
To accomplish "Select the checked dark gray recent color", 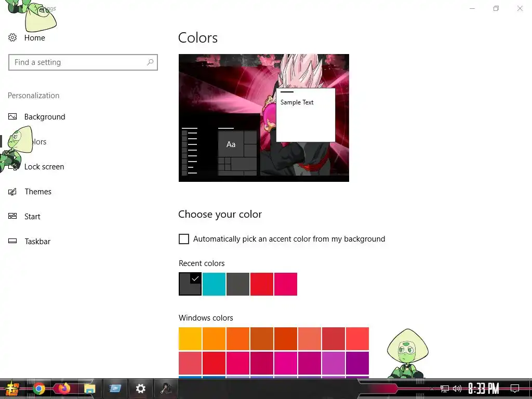I will pyautogui.click(x=190, y=284).
